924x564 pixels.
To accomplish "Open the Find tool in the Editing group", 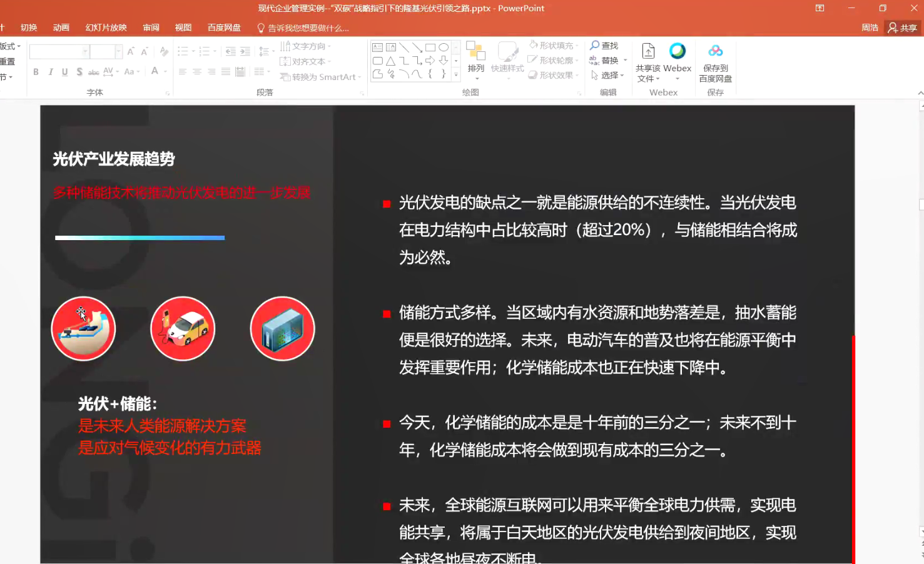I will point(605,46).
